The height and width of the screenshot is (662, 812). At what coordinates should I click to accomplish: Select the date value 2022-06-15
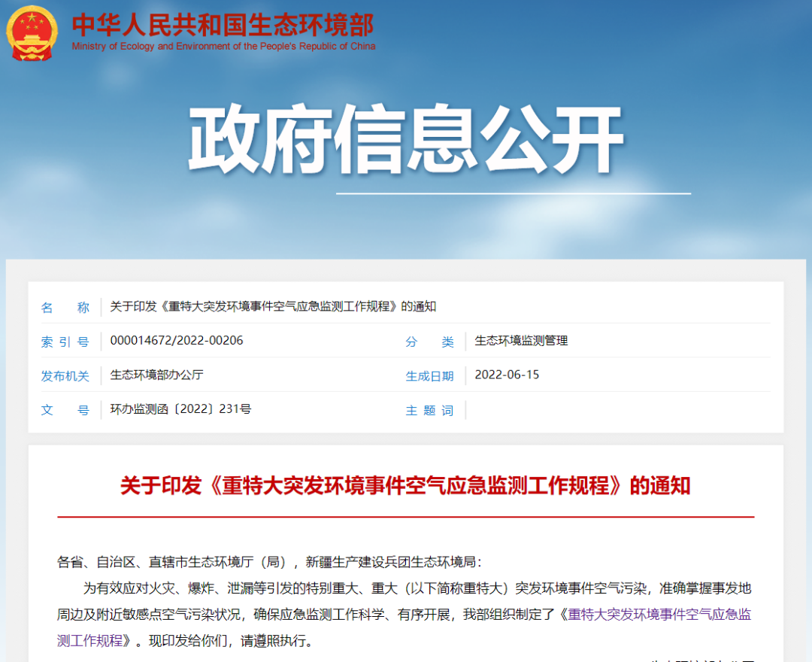pos(507,375)
